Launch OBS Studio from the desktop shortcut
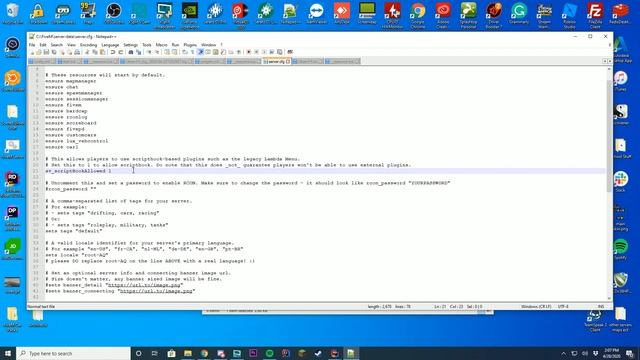Screen dimensions: 640x360 pos(113,14)
